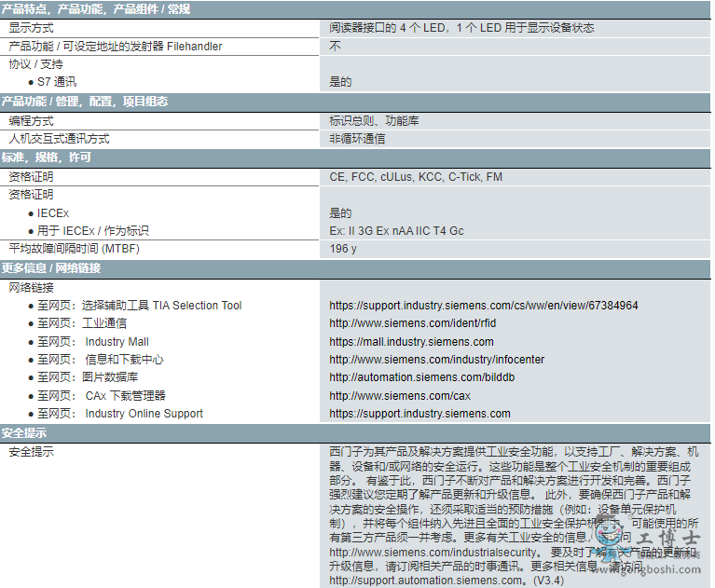
Task: Open the TIA Selection Tool support URL
Action: pyautogui.click(x=484, y=306)
